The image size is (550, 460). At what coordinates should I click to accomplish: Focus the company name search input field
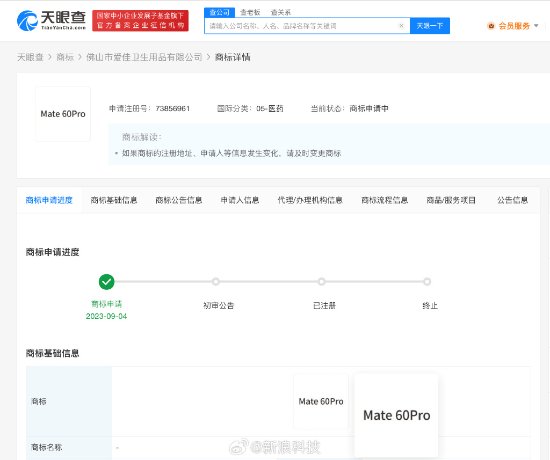point(302,26)
